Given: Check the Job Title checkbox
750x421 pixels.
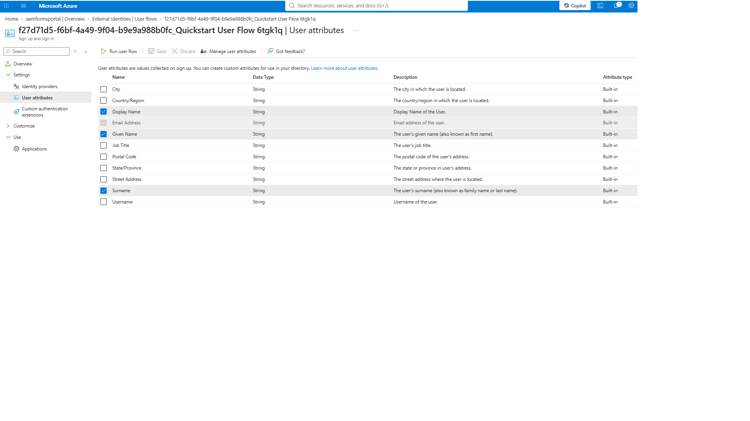Looking at the screenshot, I should (x=103, y=145).
